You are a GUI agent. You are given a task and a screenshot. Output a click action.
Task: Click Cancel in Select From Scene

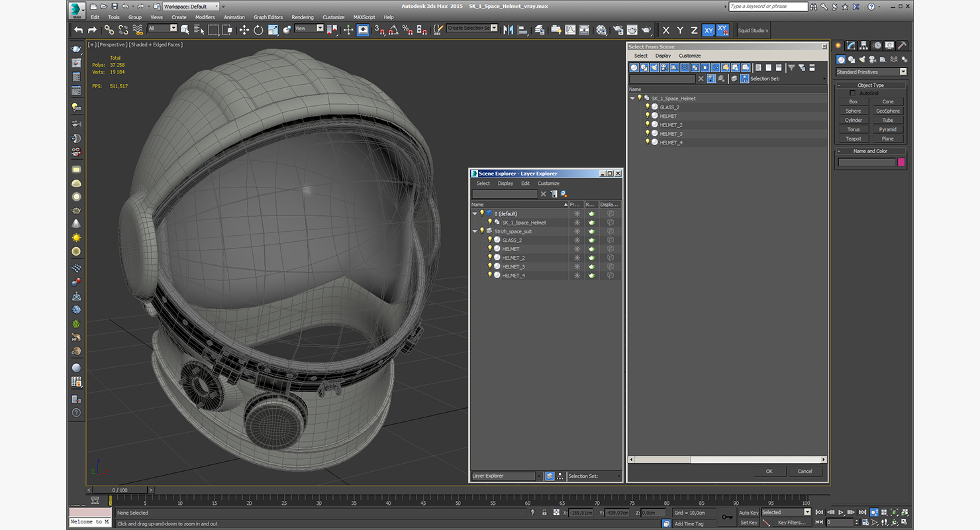coord(805,471)
